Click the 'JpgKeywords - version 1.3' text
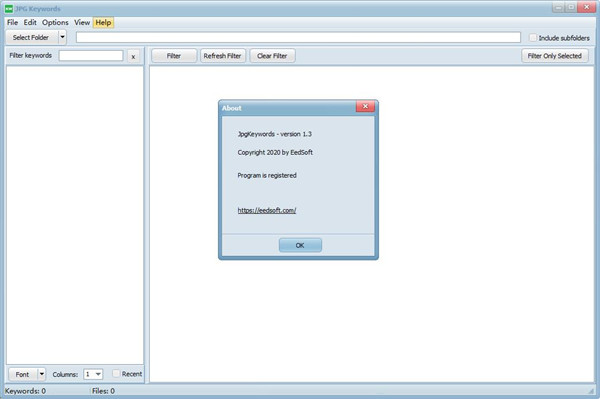 (x=274, y=134)
